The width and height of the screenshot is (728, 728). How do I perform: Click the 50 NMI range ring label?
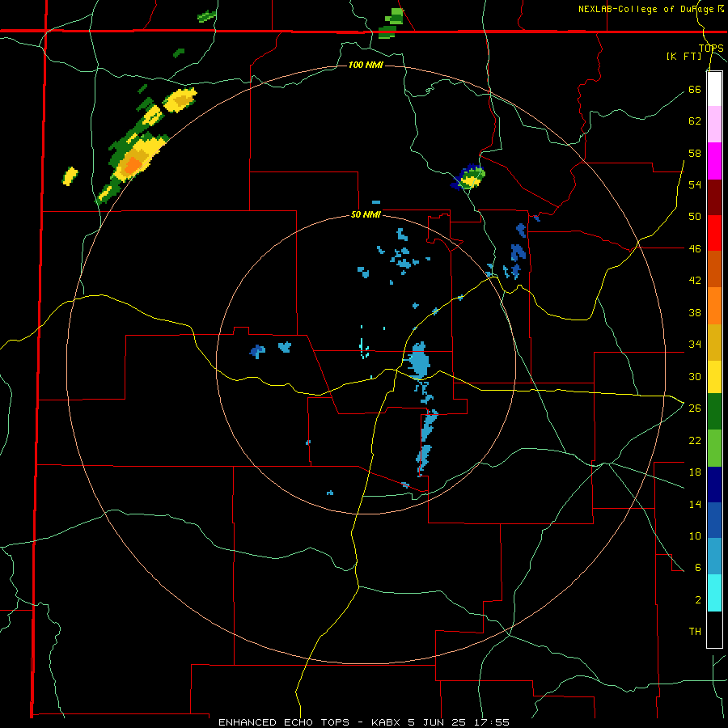point(366,214)
